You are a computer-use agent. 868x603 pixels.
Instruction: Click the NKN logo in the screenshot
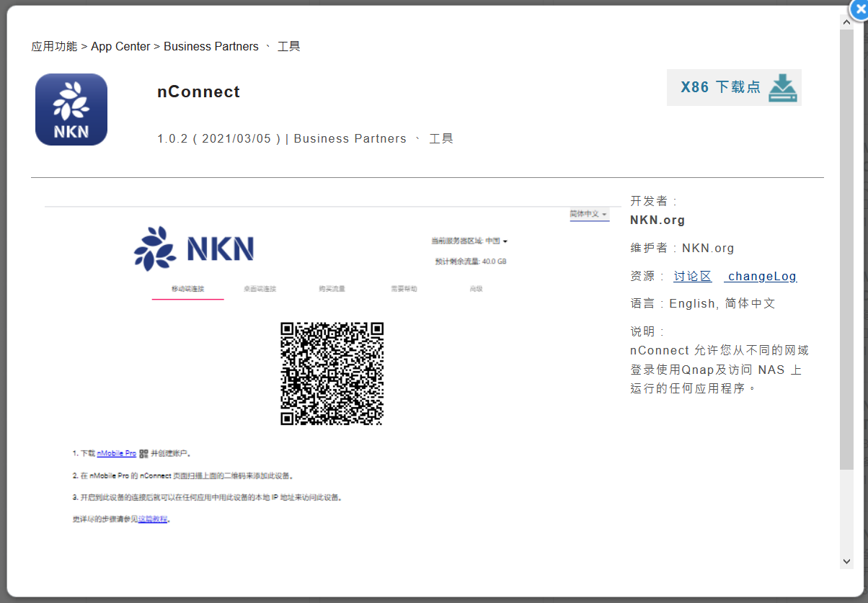pyautogui.click(x=194, y=249)
